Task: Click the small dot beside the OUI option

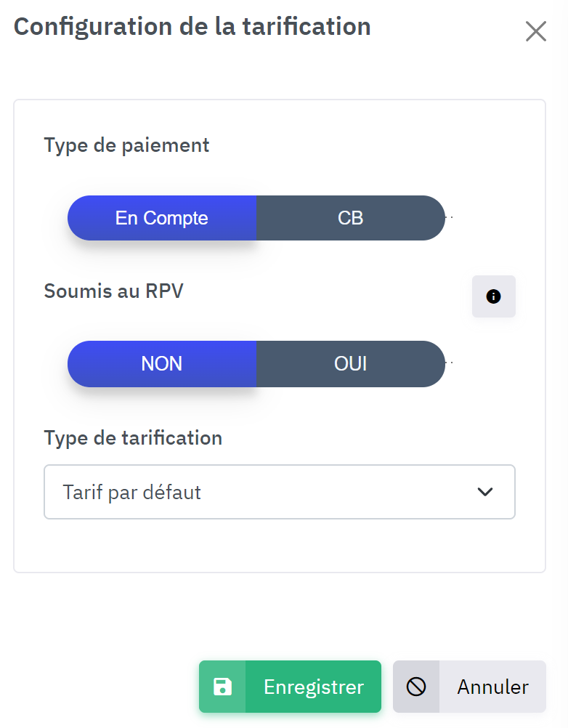Action: (x=450, y=362)
